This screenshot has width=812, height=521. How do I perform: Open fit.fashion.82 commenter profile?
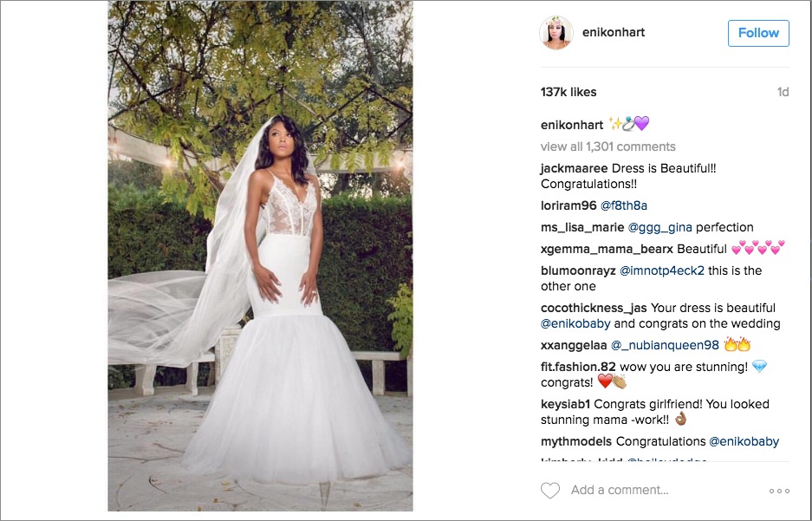pyautogui.click(x=578, y=367)
